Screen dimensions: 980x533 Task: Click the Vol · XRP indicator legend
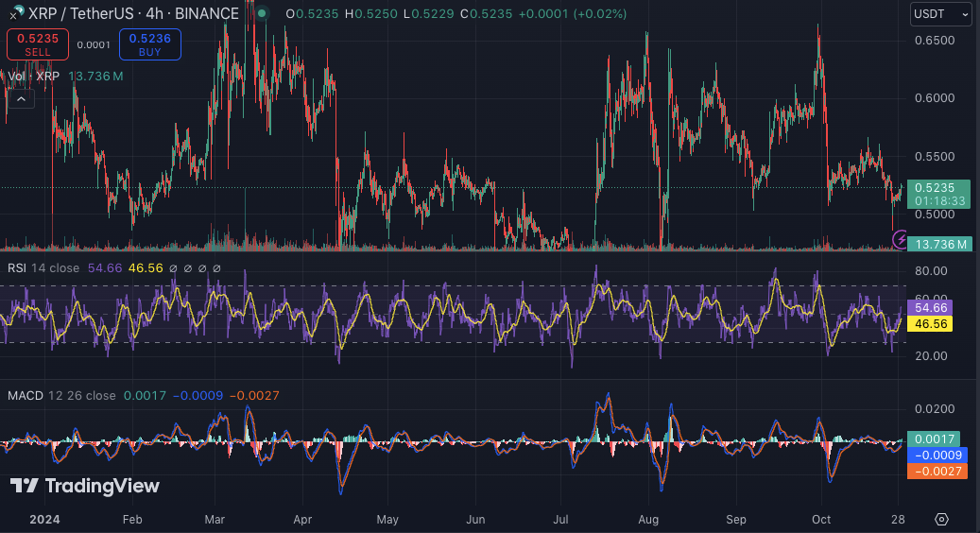tap(34, 77)
